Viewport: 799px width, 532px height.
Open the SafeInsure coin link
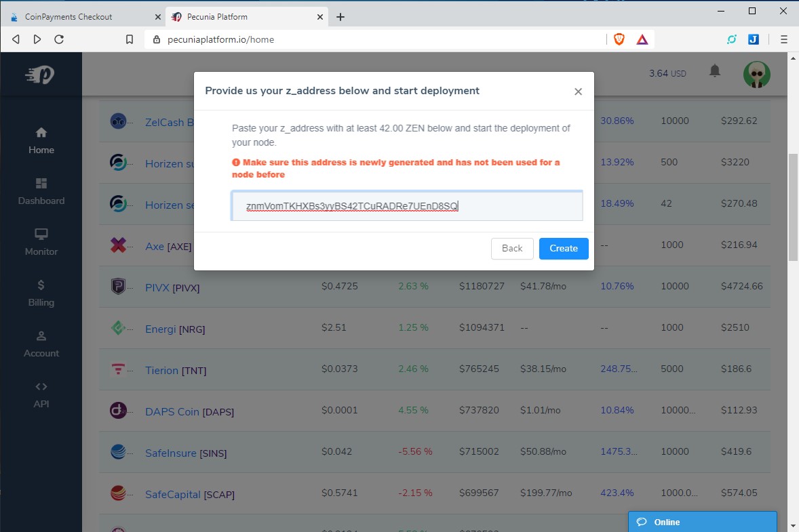click(x=186, y=453)
